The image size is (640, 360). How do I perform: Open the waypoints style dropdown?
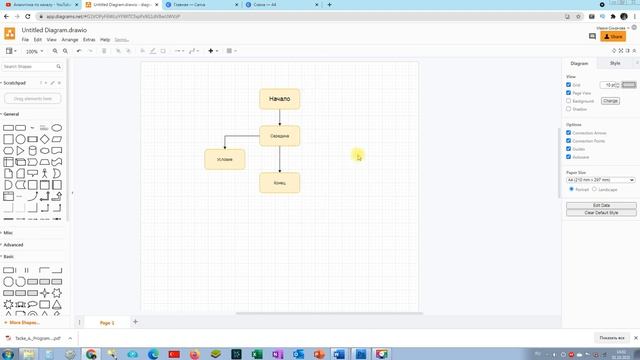pos(194,51)
